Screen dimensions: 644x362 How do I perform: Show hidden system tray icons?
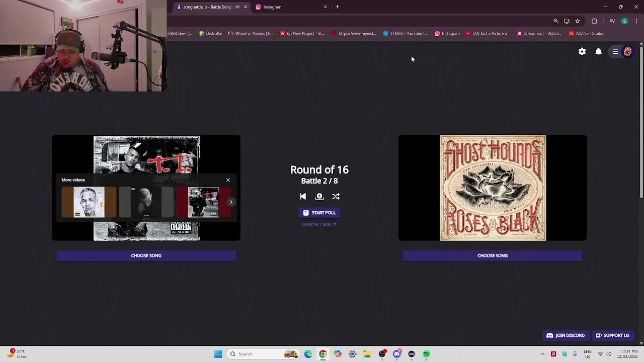542,354
